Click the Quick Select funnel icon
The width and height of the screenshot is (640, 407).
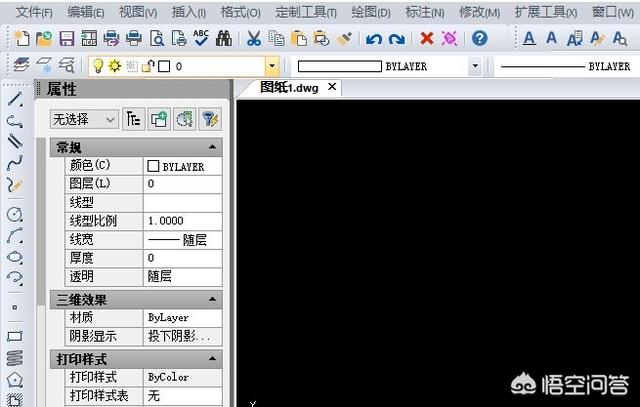coord(209,119)
